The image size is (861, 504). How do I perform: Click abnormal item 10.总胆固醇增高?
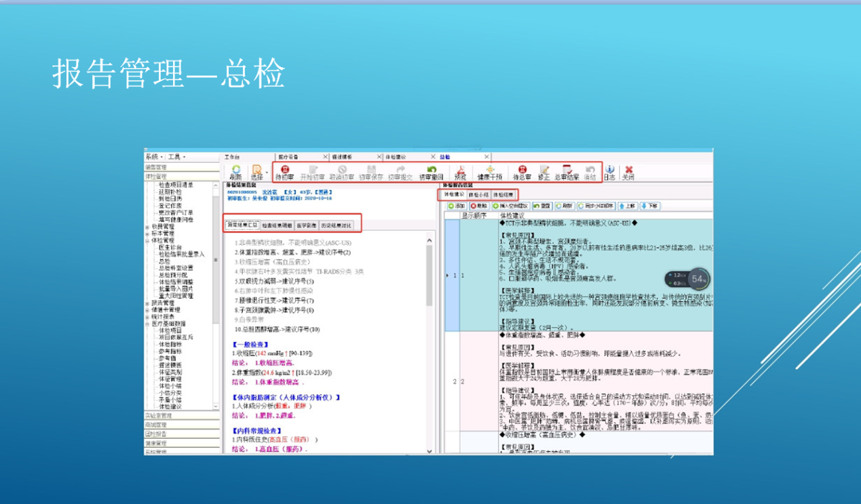(277, 329)
